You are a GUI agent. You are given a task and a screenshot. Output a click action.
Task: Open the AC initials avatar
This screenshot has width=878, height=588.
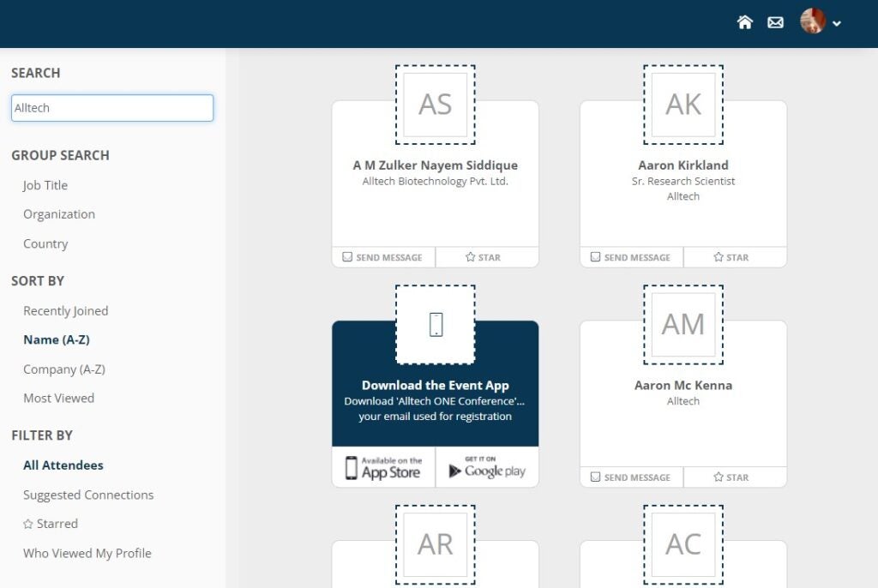pyautogui.click(x=683, y=545)
